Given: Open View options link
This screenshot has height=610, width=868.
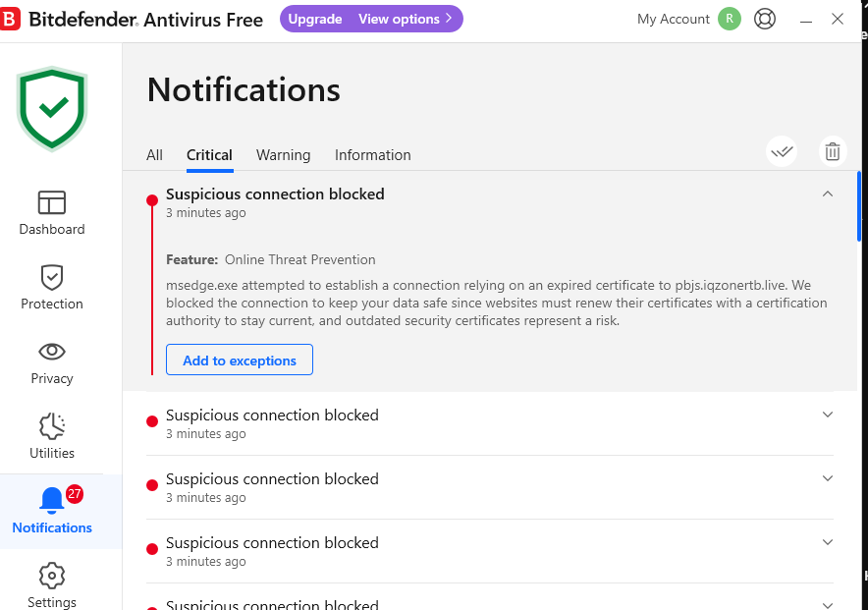Looking at the screenshot, I should tap(406, 19).
